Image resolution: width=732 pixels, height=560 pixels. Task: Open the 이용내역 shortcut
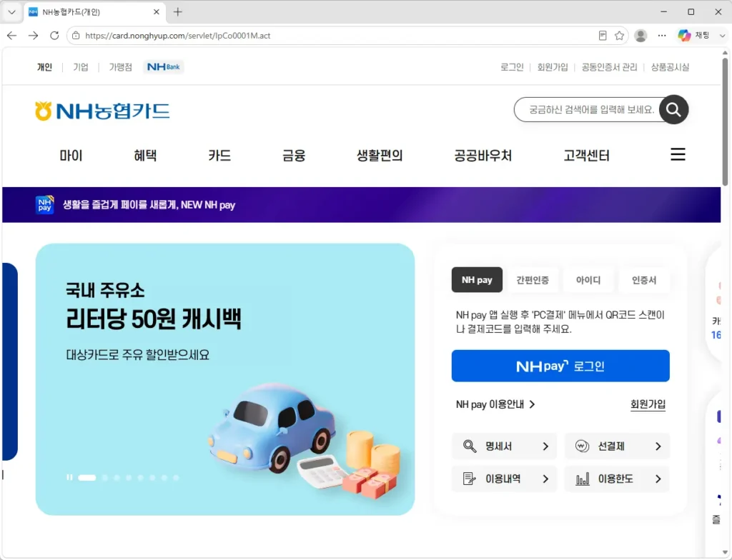[x=505, y=479]
